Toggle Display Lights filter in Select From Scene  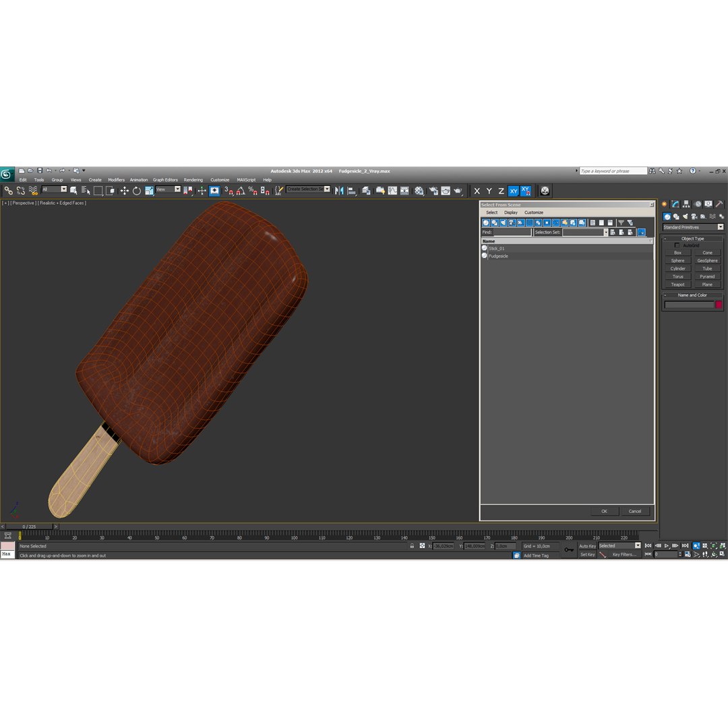(504, 222)
